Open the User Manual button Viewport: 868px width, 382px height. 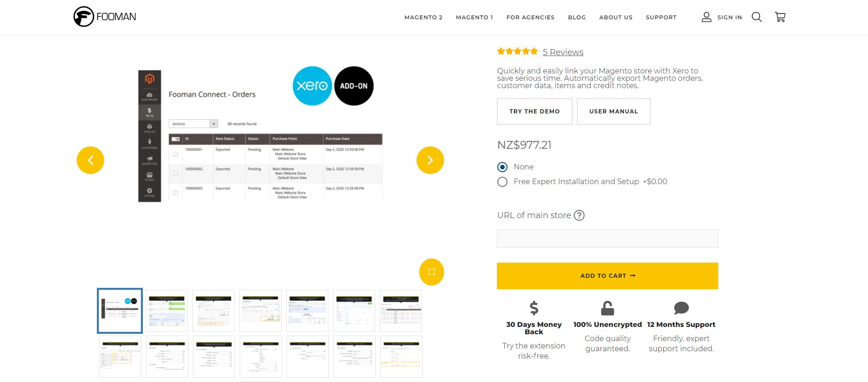614,112
